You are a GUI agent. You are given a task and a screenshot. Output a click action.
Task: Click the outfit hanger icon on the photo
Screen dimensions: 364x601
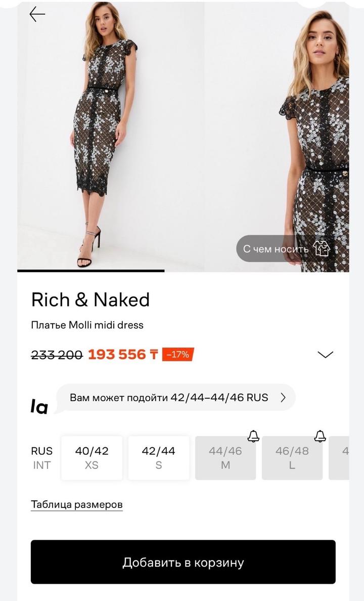[322, 248]
